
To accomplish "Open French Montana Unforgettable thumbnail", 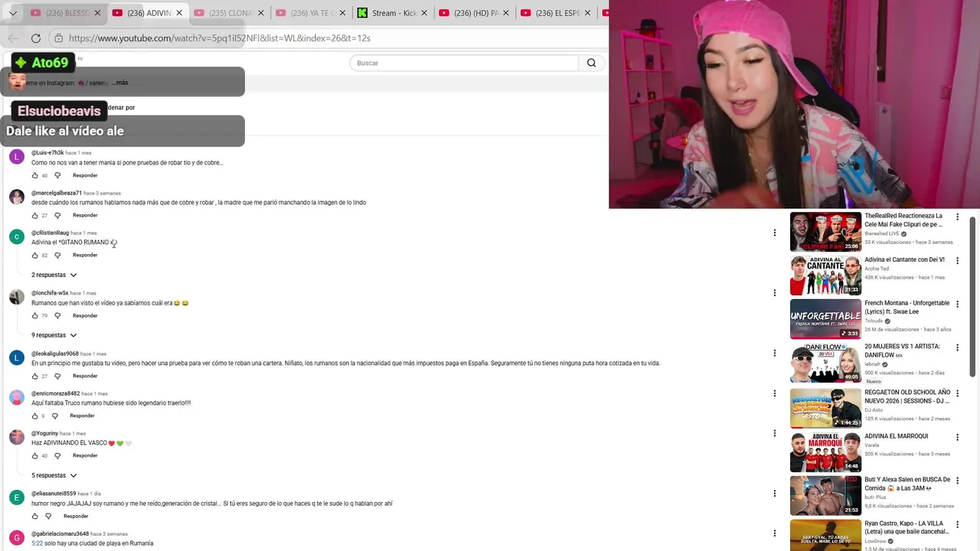I will 825,319.
